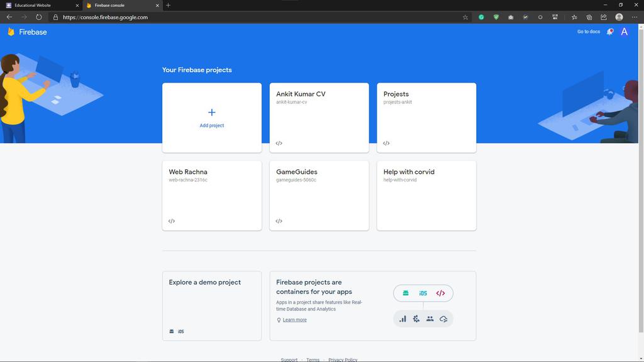
Task: Open a new browser tab
Action: pos(168,5)
